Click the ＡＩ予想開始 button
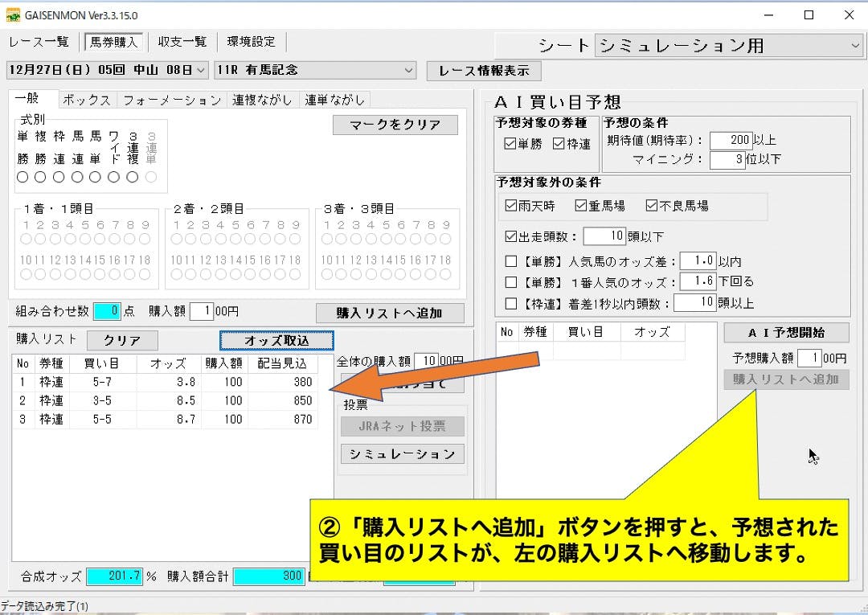 [x=787, y=333]
